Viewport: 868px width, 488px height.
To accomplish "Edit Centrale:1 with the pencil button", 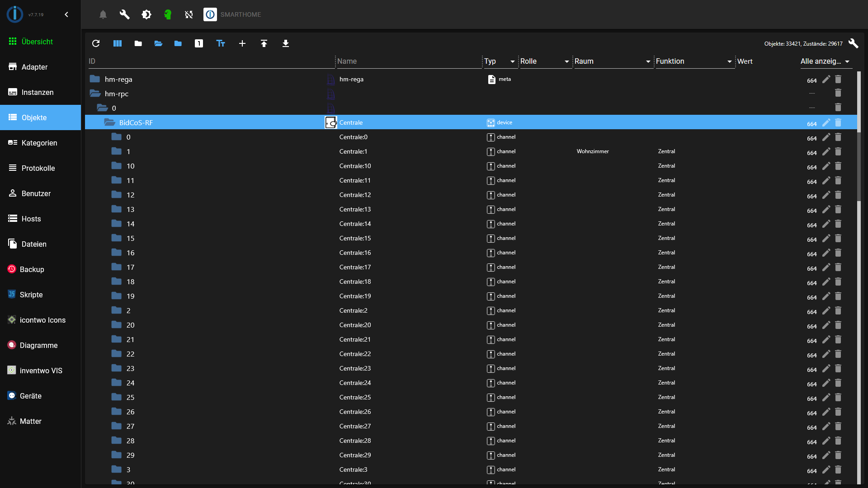I will click(x=826, y=152).
